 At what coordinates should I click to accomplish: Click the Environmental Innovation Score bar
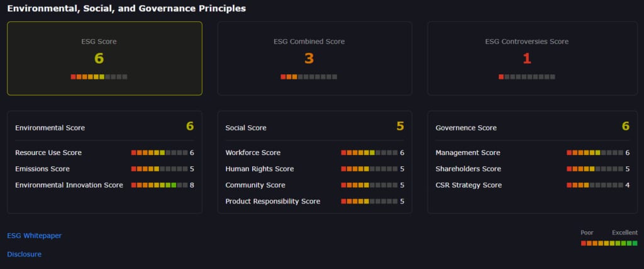click(x=159, y=185)
